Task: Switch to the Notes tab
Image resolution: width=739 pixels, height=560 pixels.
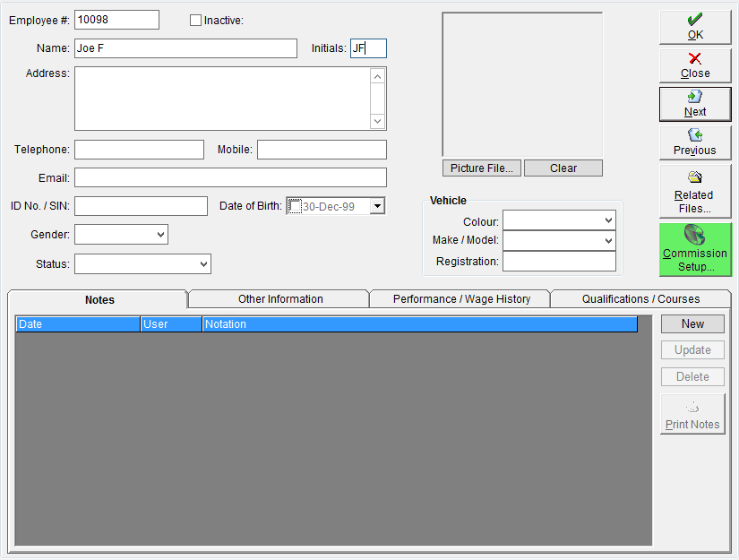Action: (x=98, y=300)
